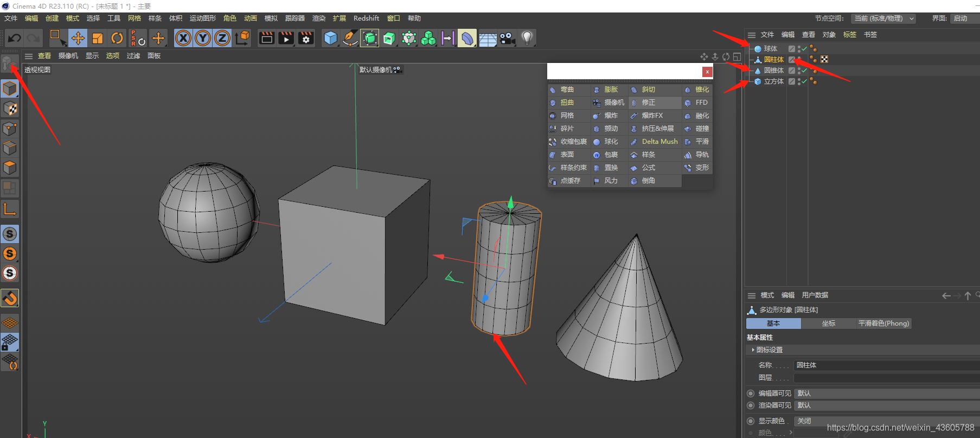Switch to Texture mode checkered cube
Screen dimensions: 980x438
(10, 109)
